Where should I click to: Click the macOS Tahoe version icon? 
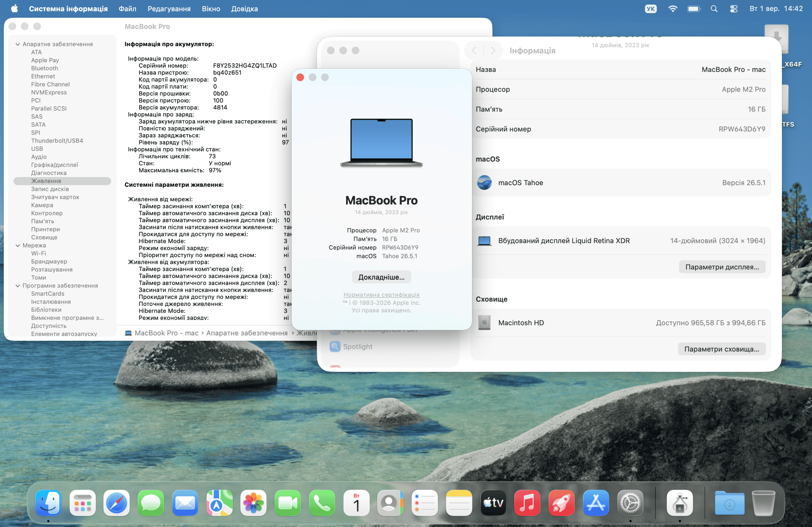point(484,183)
